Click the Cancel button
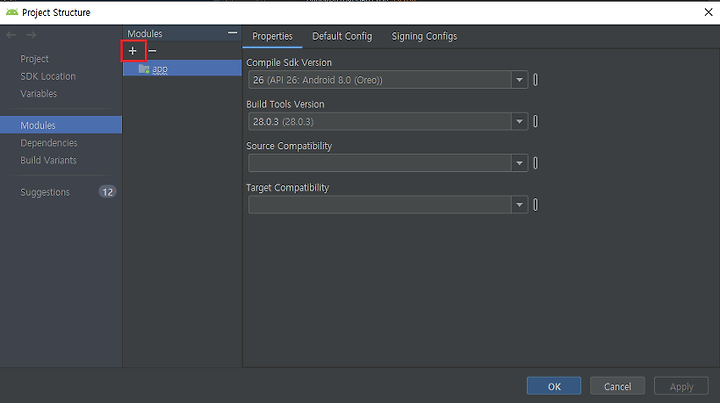720x403 pixels. [x=617, y=386]
